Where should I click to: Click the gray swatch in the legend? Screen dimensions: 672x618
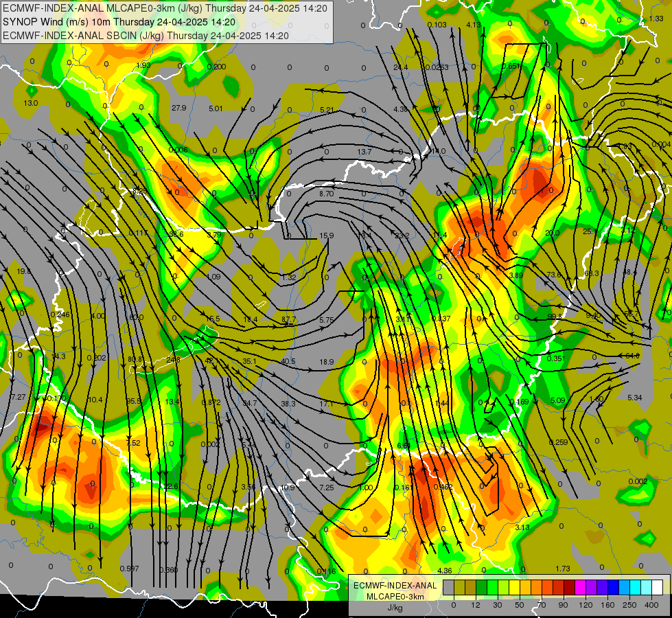449,588
